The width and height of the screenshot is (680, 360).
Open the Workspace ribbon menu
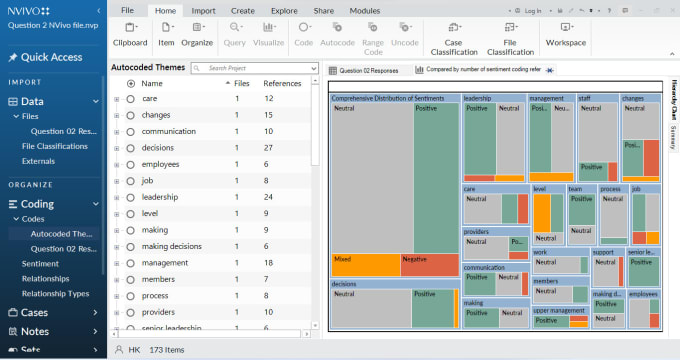coord(566,35)
